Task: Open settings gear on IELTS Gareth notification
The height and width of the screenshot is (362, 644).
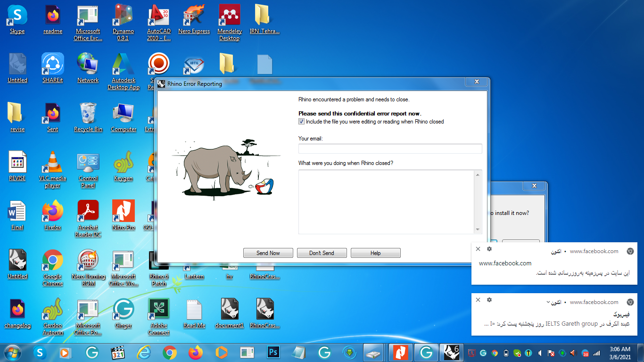Action: [489, 300]
